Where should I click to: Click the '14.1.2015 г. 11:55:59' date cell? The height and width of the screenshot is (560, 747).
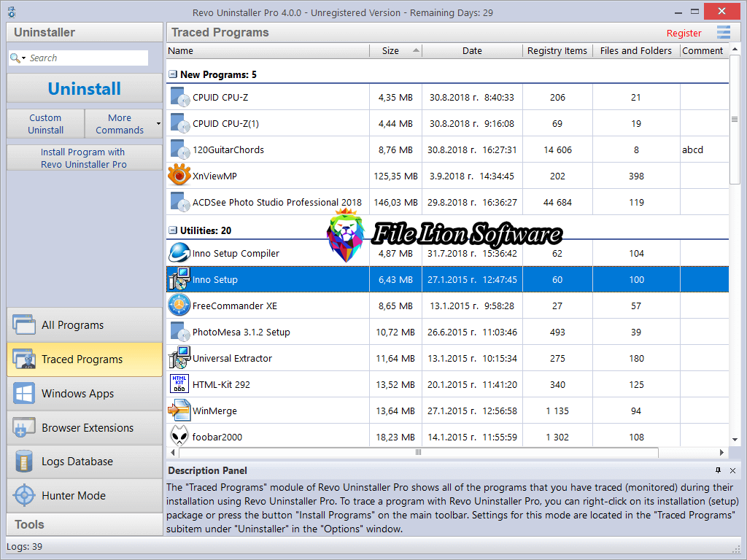pos(472,437)
